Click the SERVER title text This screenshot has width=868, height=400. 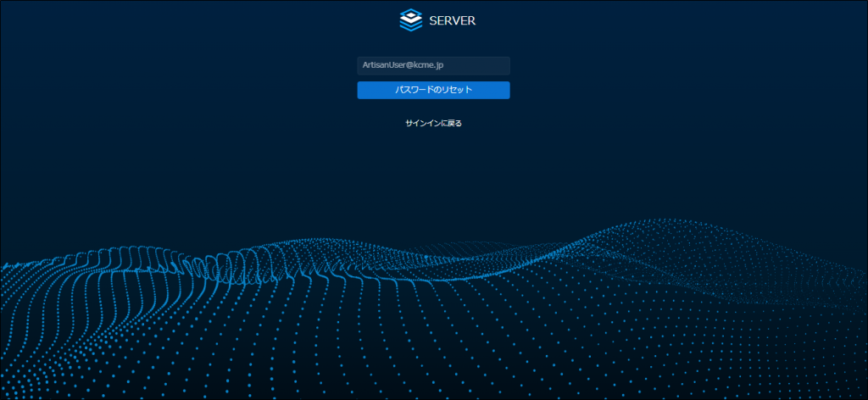click(x=453, y=21)
